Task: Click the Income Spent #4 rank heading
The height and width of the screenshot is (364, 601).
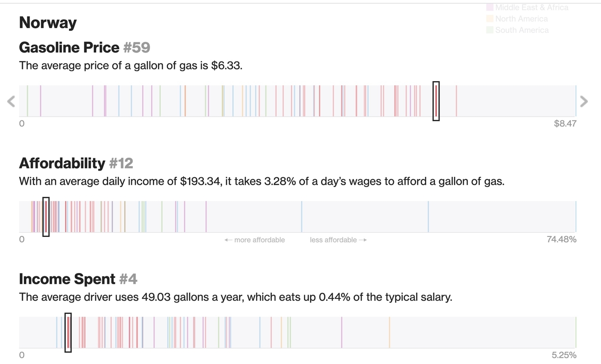Action: click(78, 279)
